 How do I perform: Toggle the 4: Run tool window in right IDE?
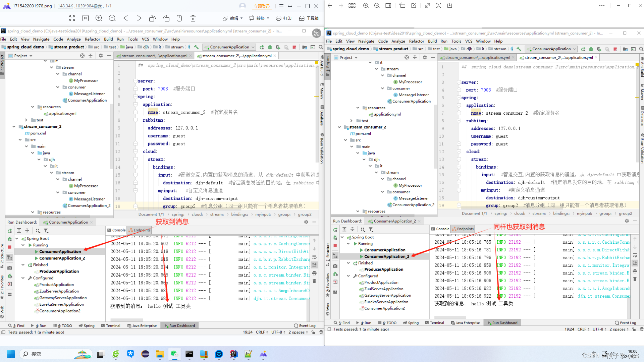[364, 323]
